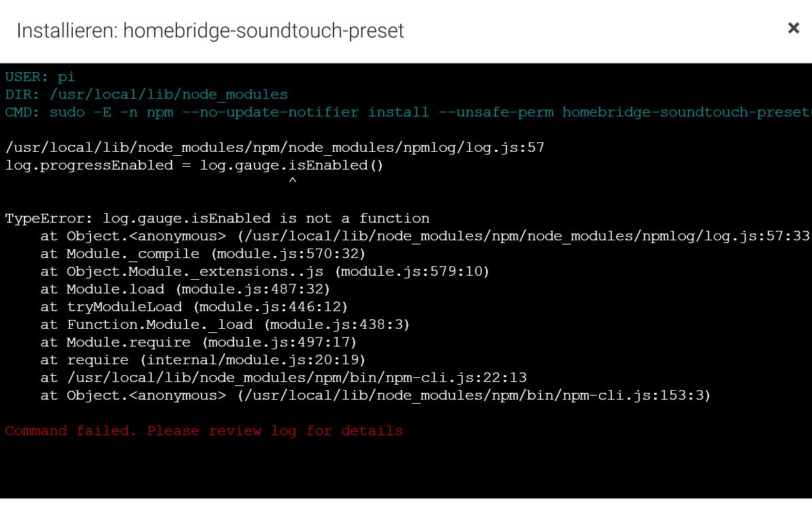Click the 'DIR: /usr/local/lib/node_modules' line
812x512 pixels.
click(x=146, y=95)
